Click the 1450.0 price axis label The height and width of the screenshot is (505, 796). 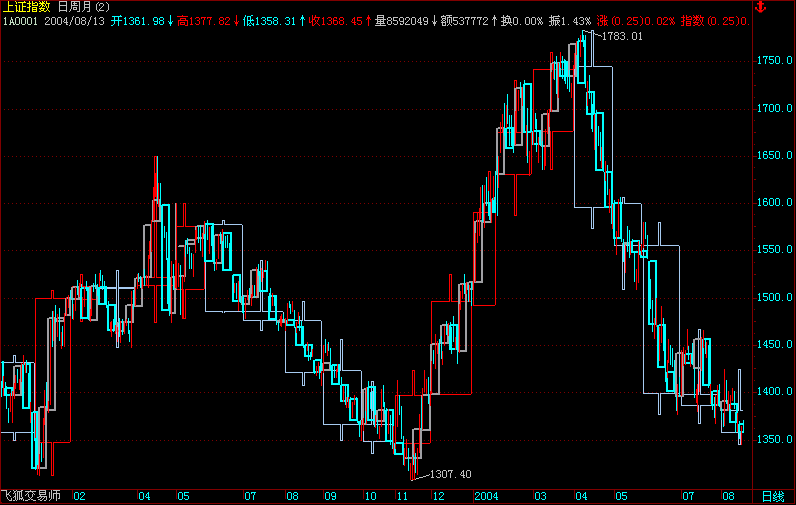(774, 344)
